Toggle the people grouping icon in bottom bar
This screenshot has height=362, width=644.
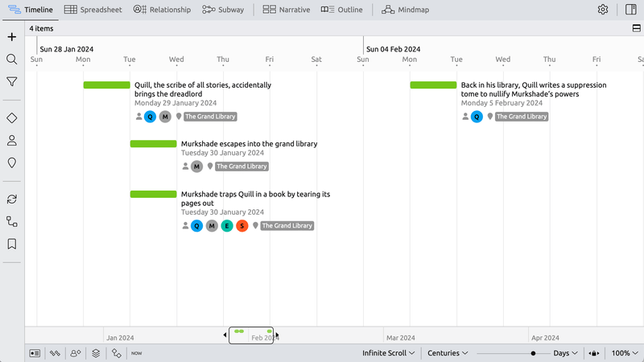76,353
